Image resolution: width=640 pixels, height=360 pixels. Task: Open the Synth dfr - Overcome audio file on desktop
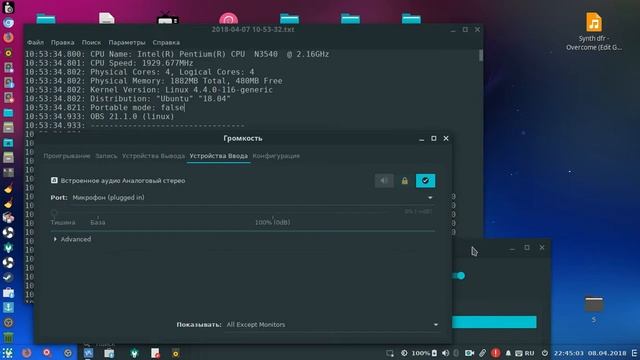(594, 32)
